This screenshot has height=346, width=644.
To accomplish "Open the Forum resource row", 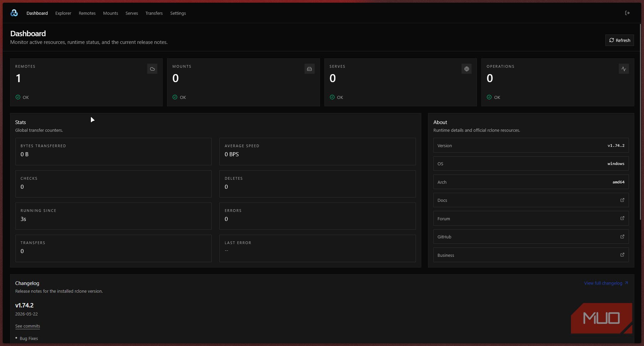I will (x=531, y=218).
